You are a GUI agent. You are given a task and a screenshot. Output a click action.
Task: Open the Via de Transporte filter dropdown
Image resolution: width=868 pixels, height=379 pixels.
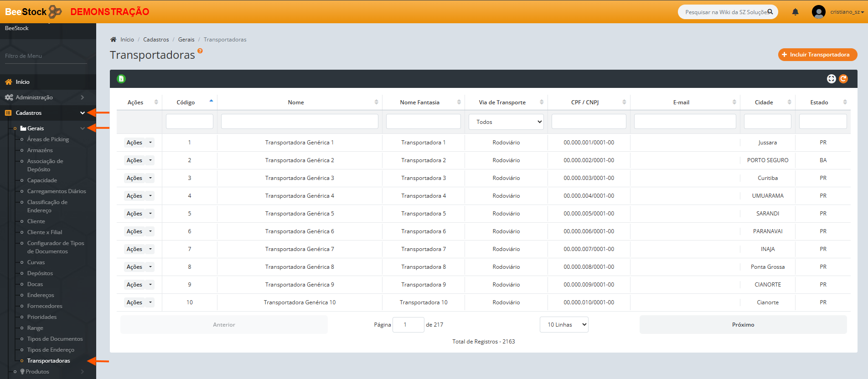(506, 122)
